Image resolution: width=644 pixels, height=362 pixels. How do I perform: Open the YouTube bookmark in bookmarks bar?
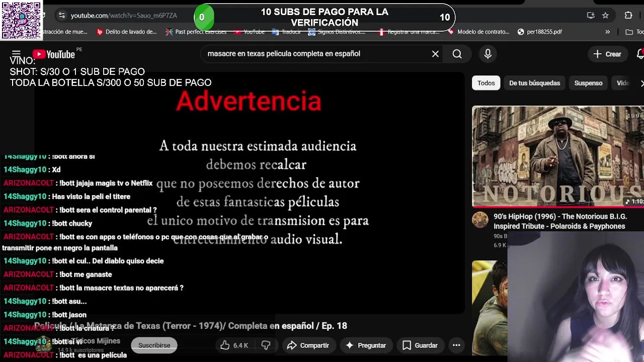coord(250,32)
